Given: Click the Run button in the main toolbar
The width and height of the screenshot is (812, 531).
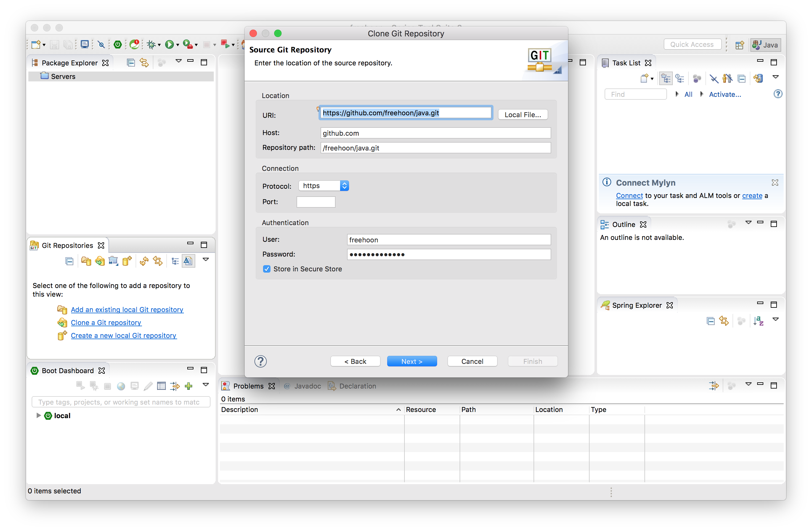Looking at the screenshot, I should (x=169, y=44).
